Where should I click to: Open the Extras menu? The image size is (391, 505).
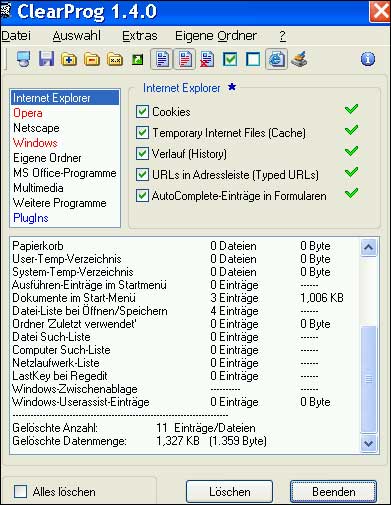[140, 36]
